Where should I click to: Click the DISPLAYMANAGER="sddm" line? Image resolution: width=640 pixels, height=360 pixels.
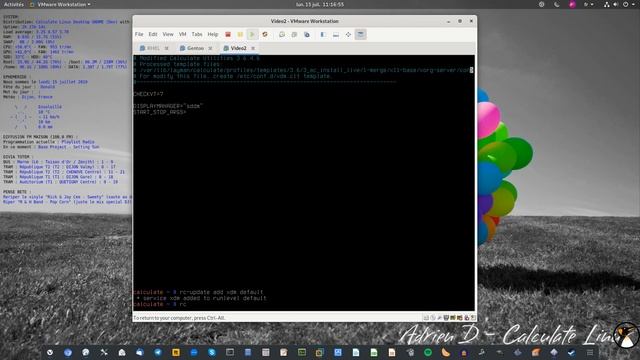coord(168,106)
